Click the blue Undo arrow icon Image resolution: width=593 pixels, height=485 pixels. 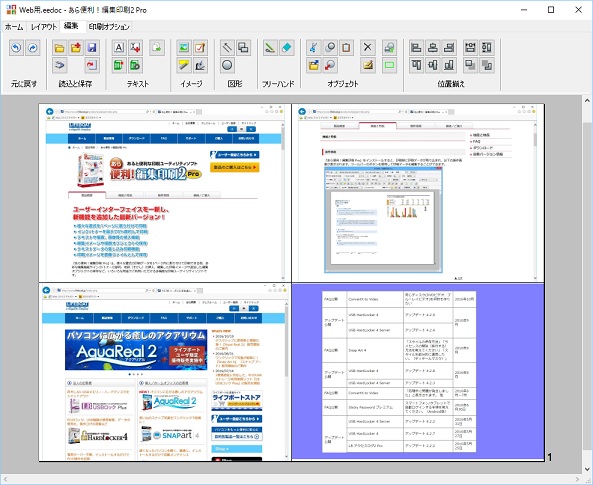(x=16, y=48)
